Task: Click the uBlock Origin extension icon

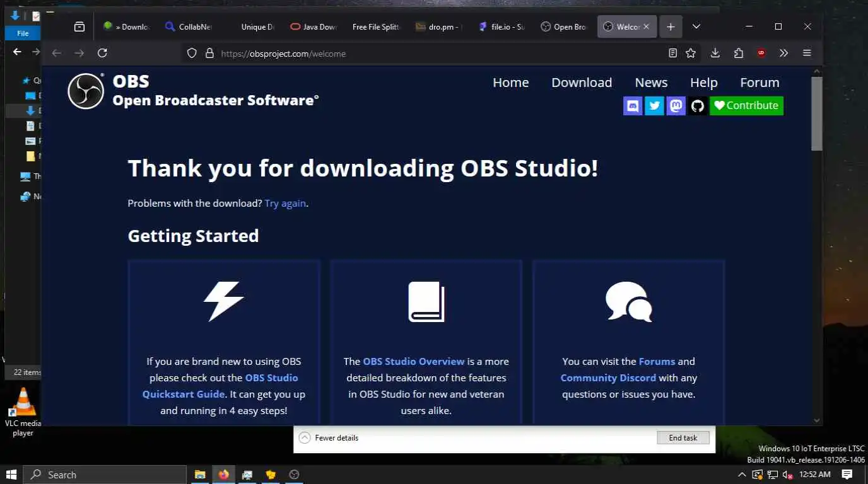Action: pyautogui.click(x=761, y=54)
